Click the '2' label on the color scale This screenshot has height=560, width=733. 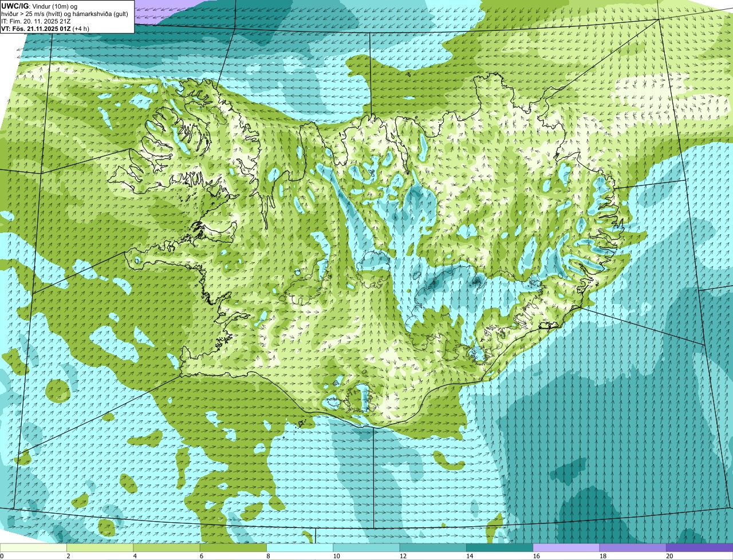(x=68, y=556)
